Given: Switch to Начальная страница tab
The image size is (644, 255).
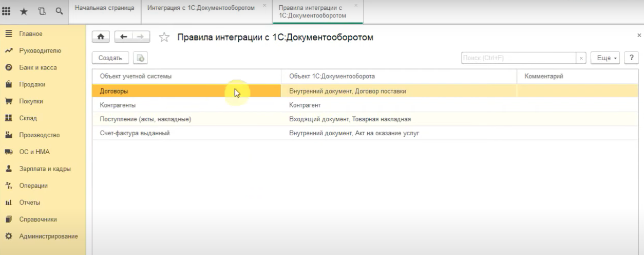Looking at the screenshot, I should pyautogui.click(x=105, y=11).
